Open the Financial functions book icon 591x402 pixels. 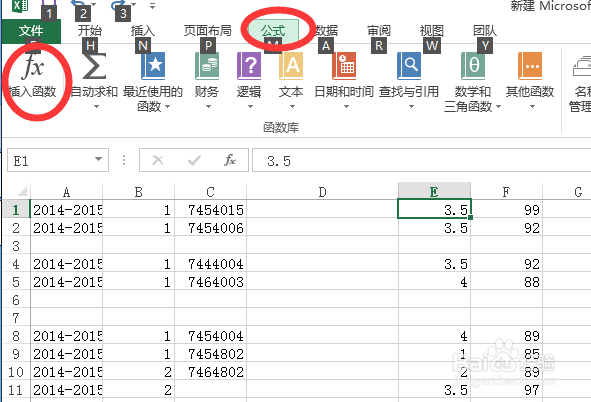207,66
